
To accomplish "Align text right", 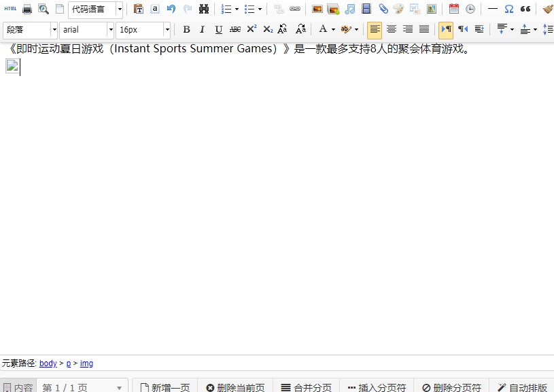I will 408,29.
